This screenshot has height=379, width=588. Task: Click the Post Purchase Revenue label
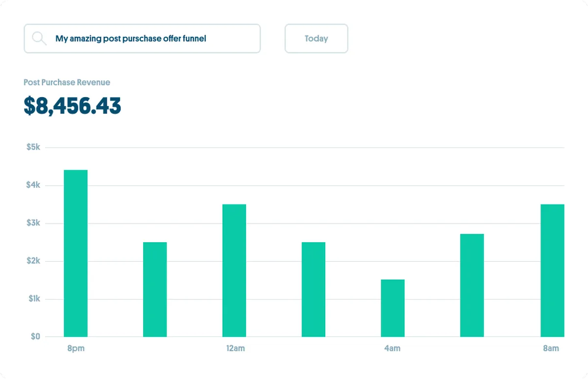point(67,82)
